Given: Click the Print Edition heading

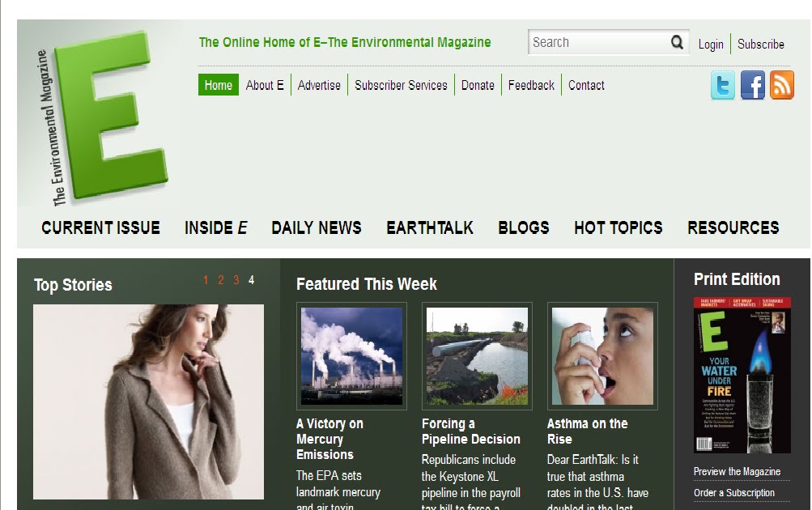Looking at the screenshot, I should (737, 279).
